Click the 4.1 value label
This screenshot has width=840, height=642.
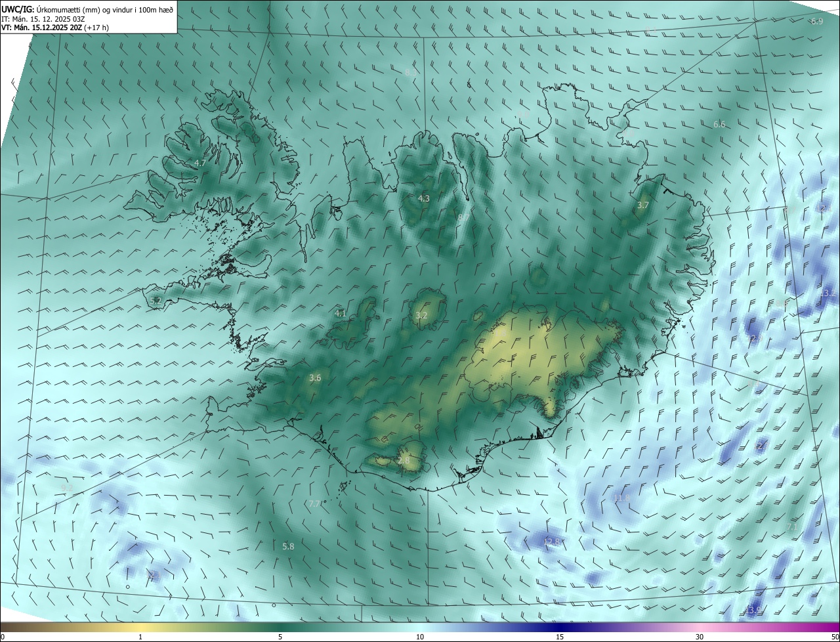(x=340, y=314)
